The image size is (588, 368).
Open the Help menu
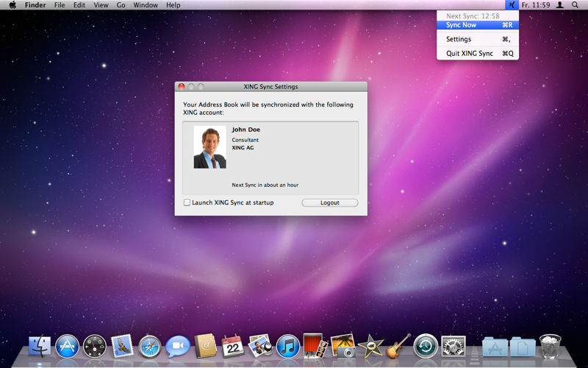click(x=173, y=5)
